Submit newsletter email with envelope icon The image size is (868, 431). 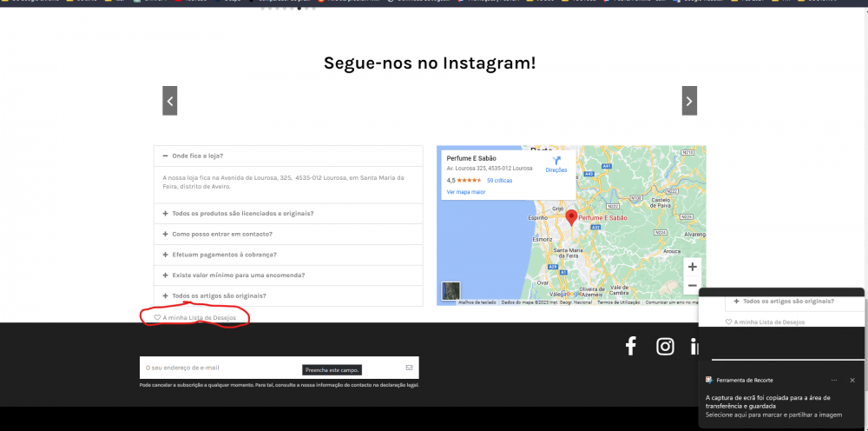[409, 368]
